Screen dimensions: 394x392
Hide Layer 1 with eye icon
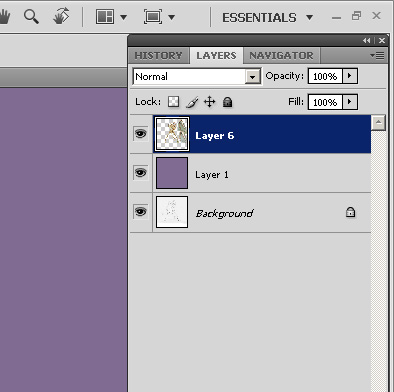(x=140, y=173)
